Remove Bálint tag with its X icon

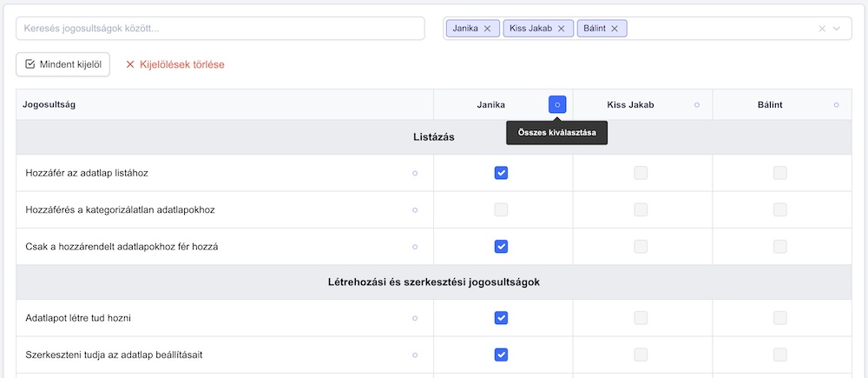point(615,29)
